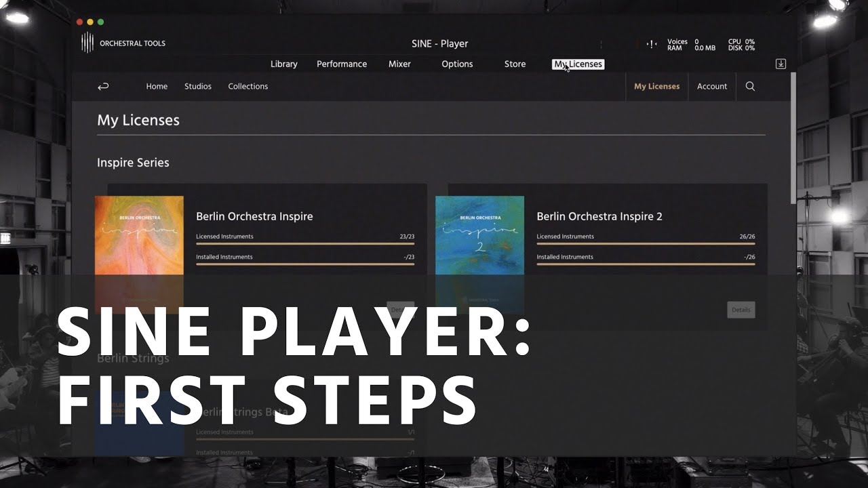Click Inspire Licensed Instruments progress bar 23/23

click(305, 243)
